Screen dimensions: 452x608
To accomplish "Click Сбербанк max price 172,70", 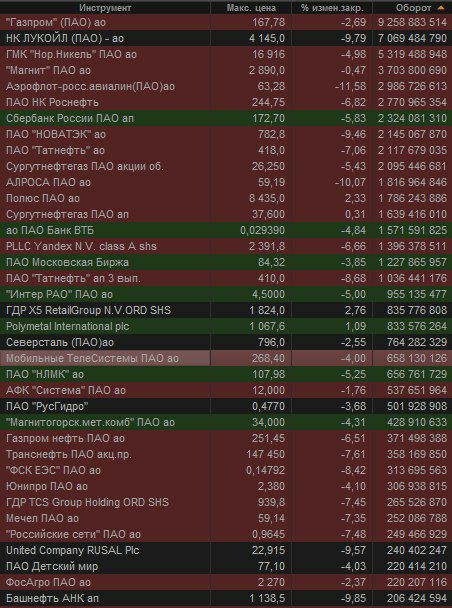I will point(269,118).
